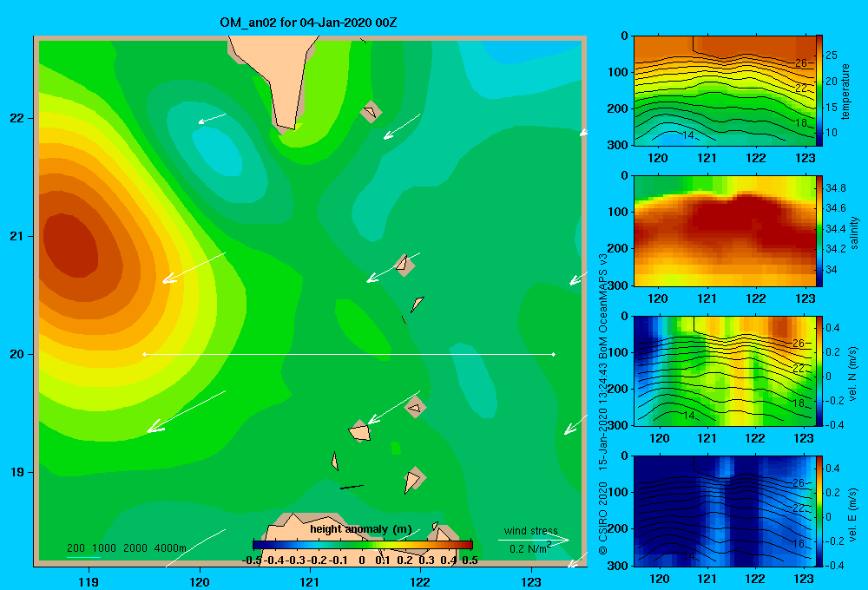
Task: Click the 22 contour label in the vel. N panel
Action: (799, 368)
